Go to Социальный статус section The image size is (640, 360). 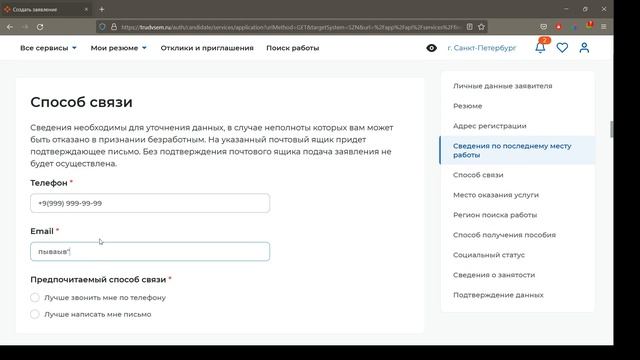(x=489, y=255)
